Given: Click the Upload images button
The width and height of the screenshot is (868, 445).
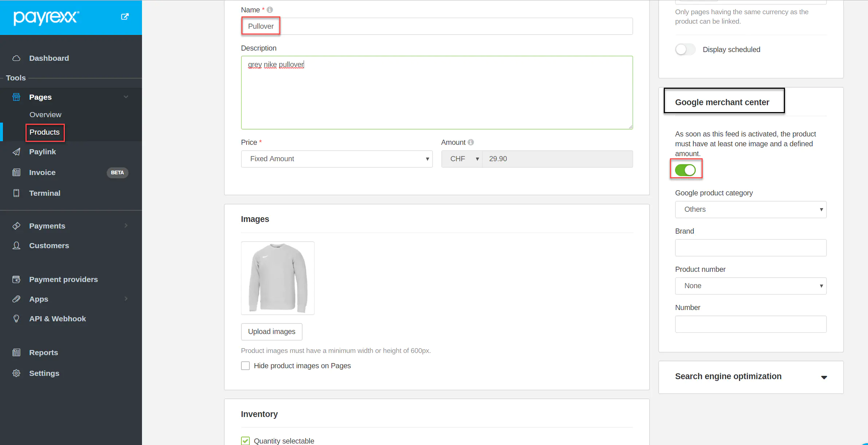Looking at the screenshot, I should coord(272,331).
